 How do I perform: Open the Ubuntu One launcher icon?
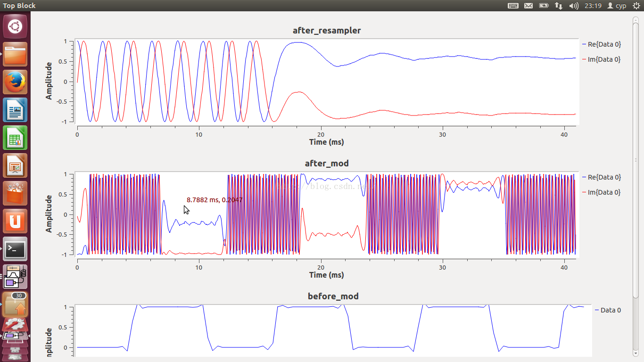click(15, 222)
